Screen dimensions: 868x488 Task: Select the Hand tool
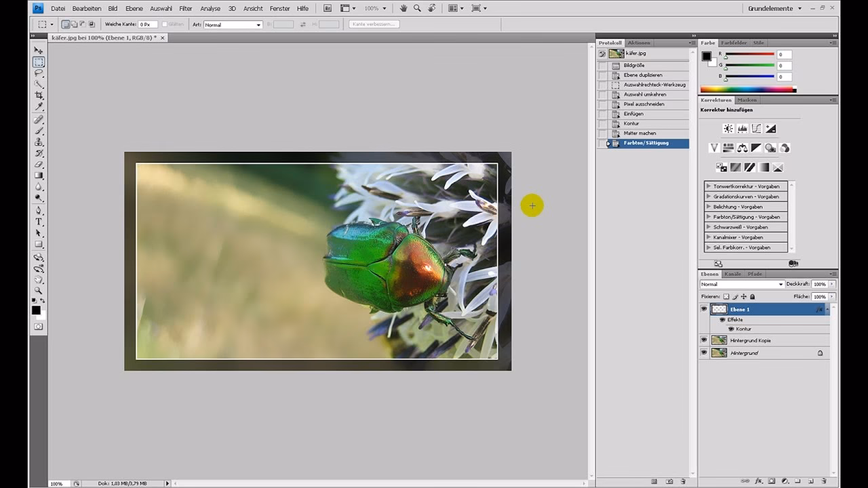(x=39, y=279)
